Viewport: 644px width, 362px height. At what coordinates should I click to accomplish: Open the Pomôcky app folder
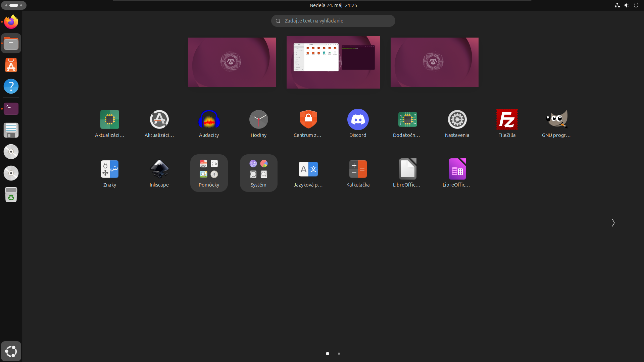tap(209, 173)
